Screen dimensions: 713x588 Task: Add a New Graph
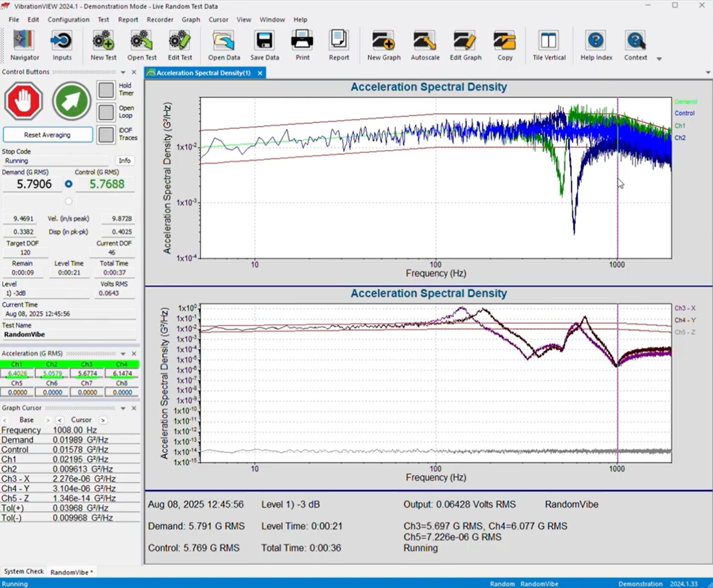[384, 45]
